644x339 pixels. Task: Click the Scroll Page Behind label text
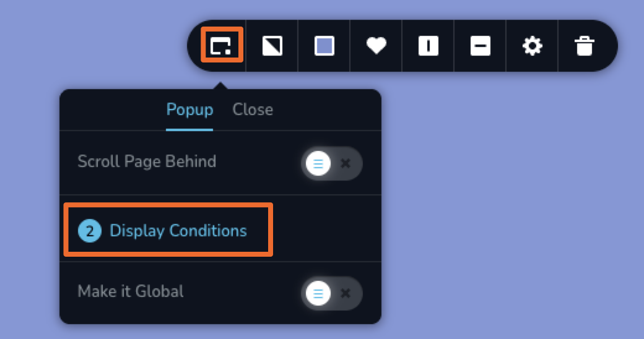pyautogui.click(x=147, y=161)
